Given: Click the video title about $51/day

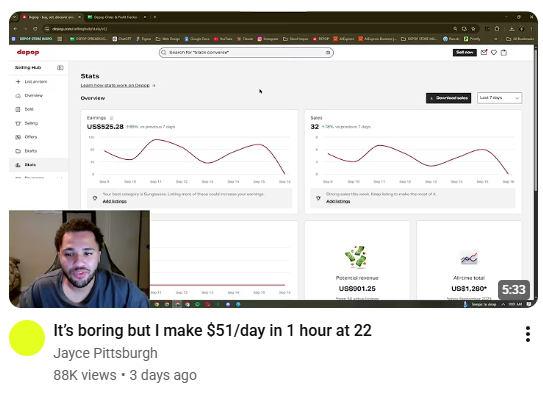Looking at the screenshot, I should pos(212,330).
